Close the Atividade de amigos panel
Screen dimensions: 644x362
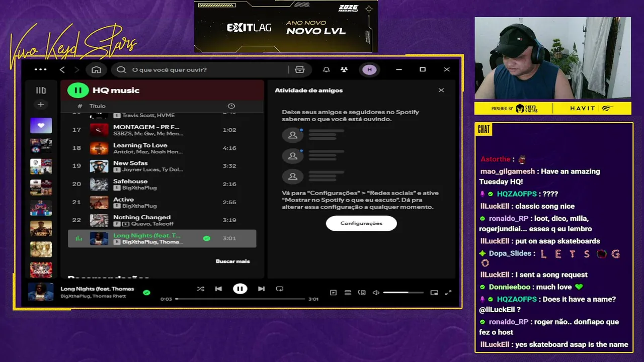pyautogui.click(x=441, y=90)
